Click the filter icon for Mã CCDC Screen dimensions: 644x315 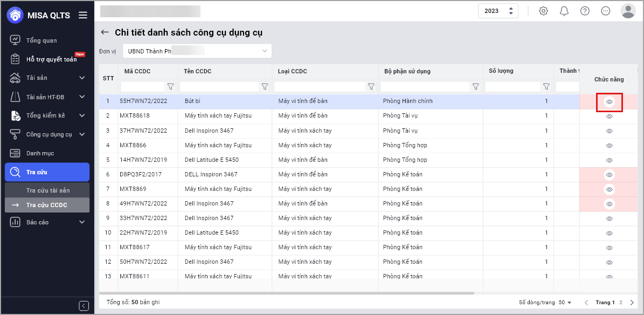[171, 86]
